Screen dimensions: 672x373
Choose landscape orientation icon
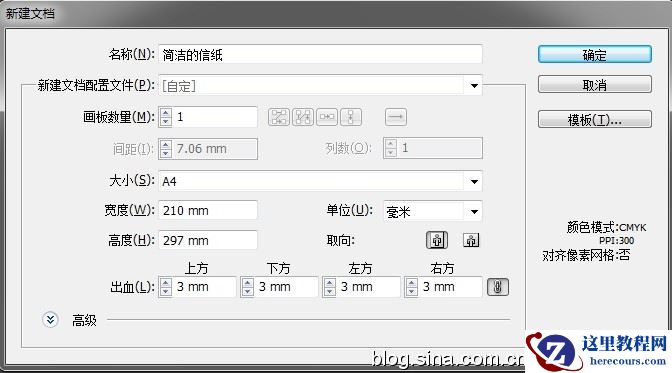coord(471,240)
